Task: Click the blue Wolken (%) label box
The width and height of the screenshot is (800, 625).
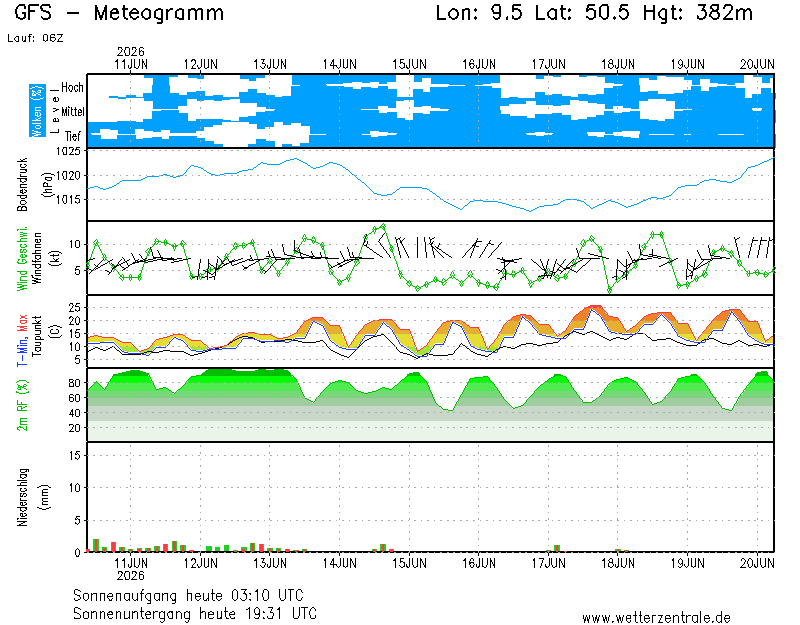Action: (37, 111)
